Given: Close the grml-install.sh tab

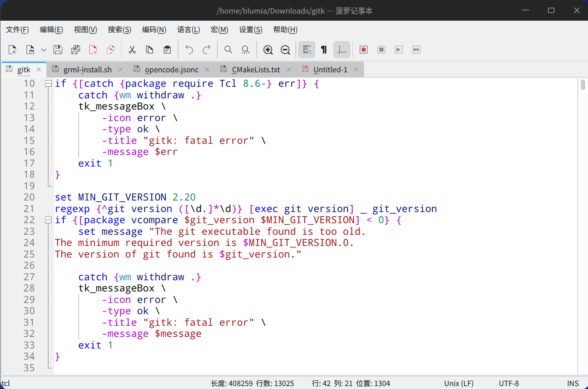Looking at the screenshot, I should 120,69.
